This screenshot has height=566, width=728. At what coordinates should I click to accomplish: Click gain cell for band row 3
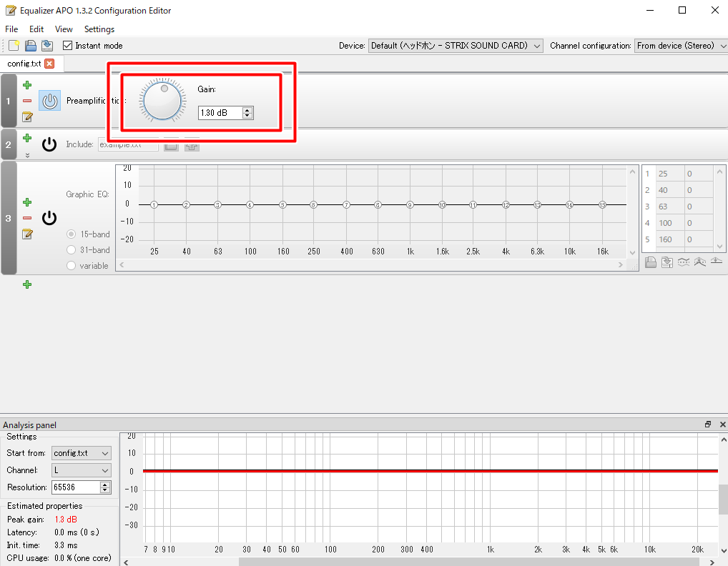(x=699, y=207)
